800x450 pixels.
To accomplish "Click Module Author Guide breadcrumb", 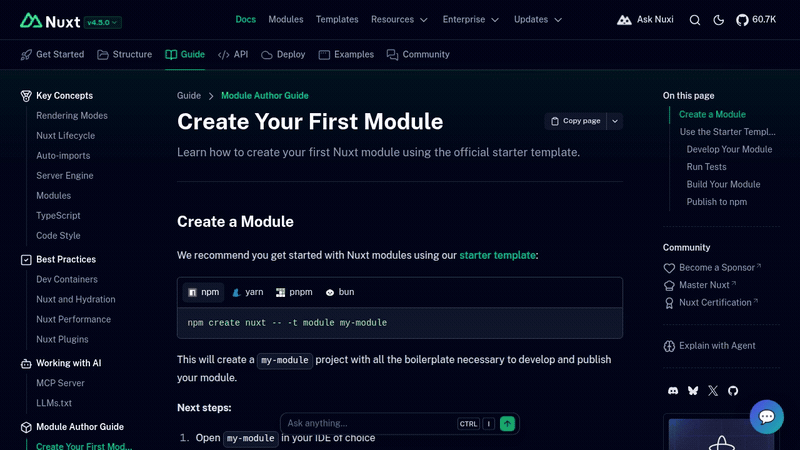I will (264, 96).
